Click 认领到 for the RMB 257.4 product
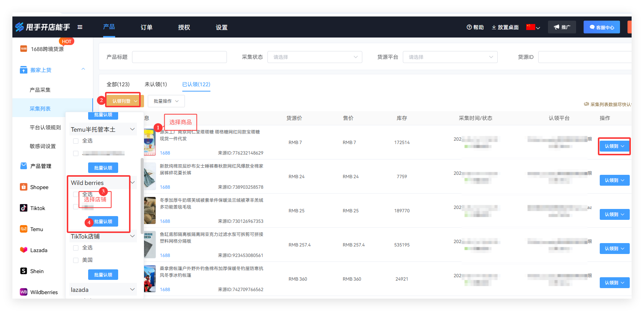Image resolution: width=644 pixels, height=311 pixels. click(614, 248)
